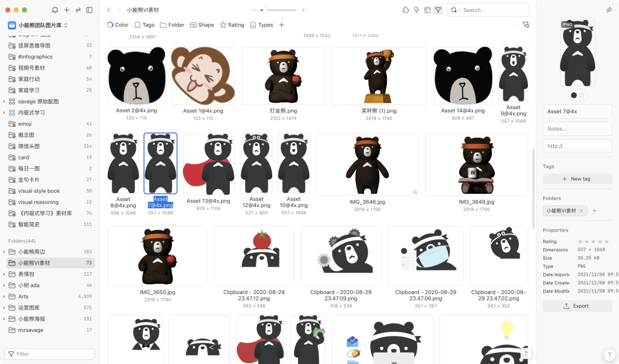
Task: Click the lightning bolt action icon
Action: click(x=417, y=10)
